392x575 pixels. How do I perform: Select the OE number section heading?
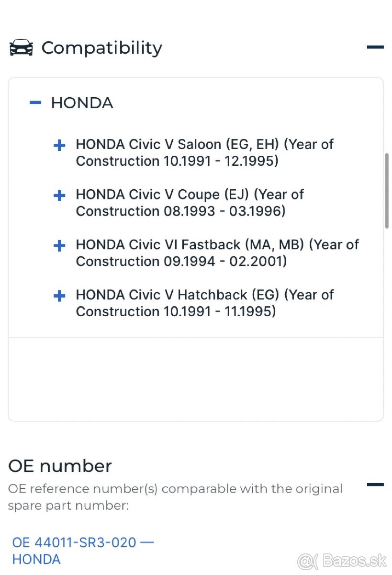[60, 465]
